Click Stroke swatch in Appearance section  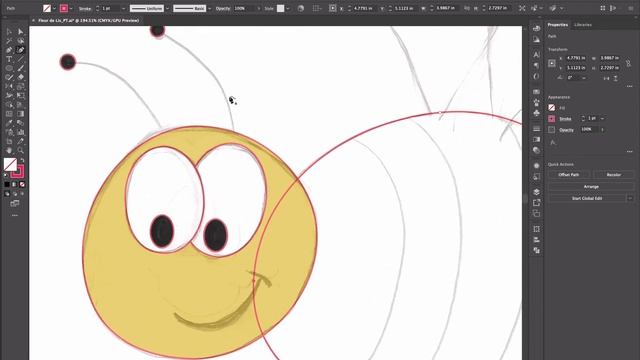pos(552,119)
